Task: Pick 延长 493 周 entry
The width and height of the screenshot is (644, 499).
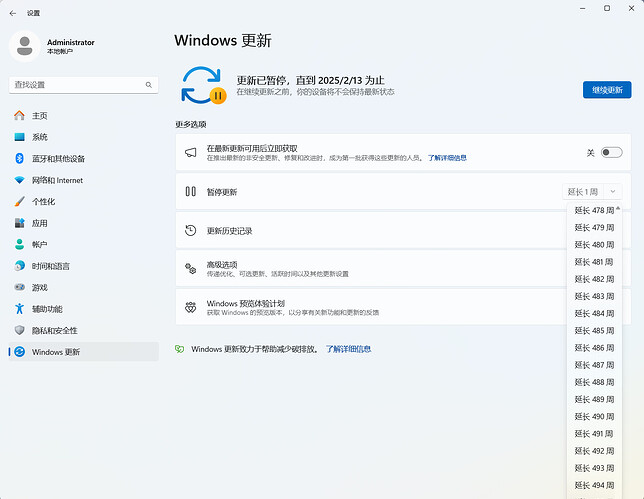Action: point(594,468)
